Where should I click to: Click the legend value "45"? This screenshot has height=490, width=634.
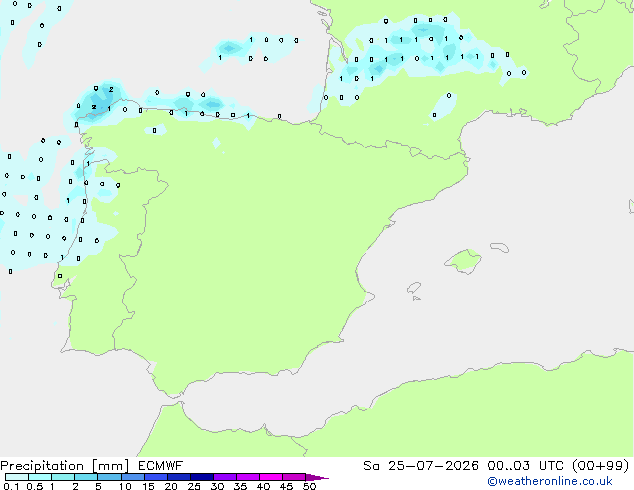tap(286, 486)
